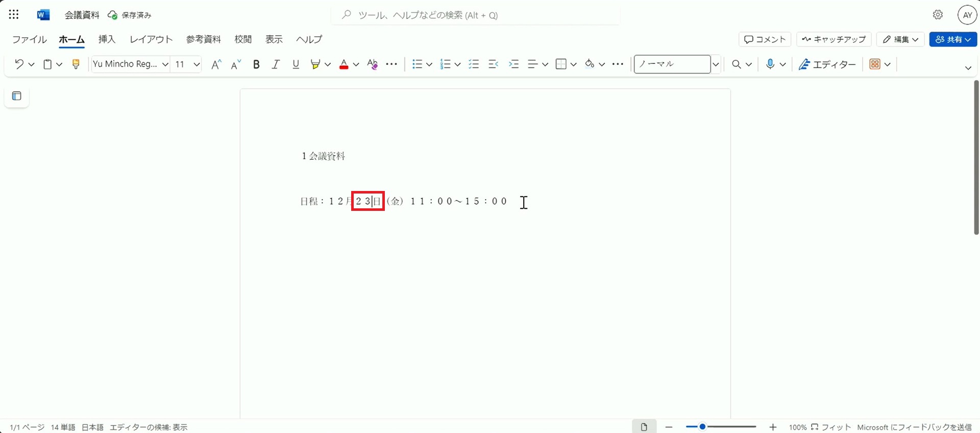The width and height of the screenshot is (980, 433).
Task: Open the 挿入 tab
Action: [107, 39]
